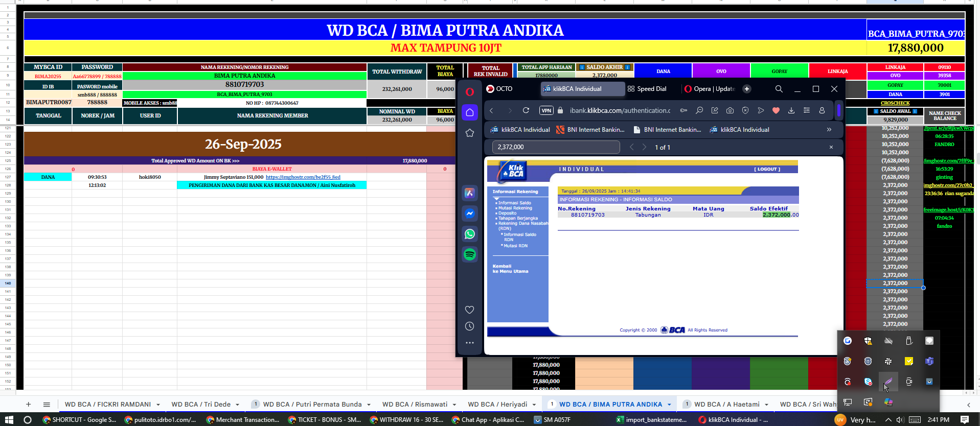The width and height of the screenshot is (980, 426).
Task: Expand the bookmarks bar overflow chevron
Action: pos(829,130)
